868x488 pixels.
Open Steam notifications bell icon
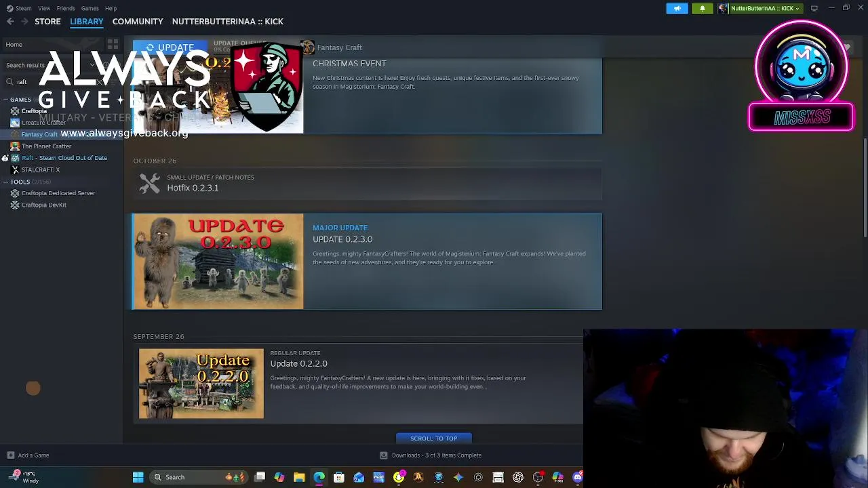(x=703, y=8)
